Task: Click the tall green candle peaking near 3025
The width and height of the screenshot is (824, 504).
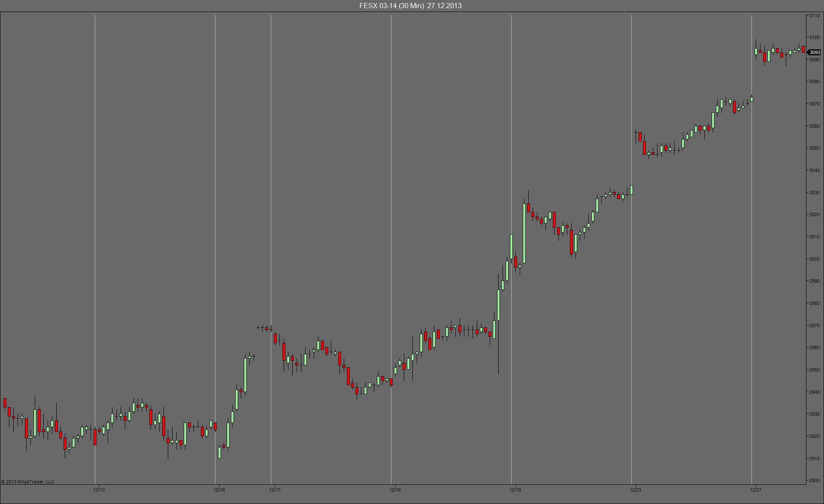Action: click(524, 233)
